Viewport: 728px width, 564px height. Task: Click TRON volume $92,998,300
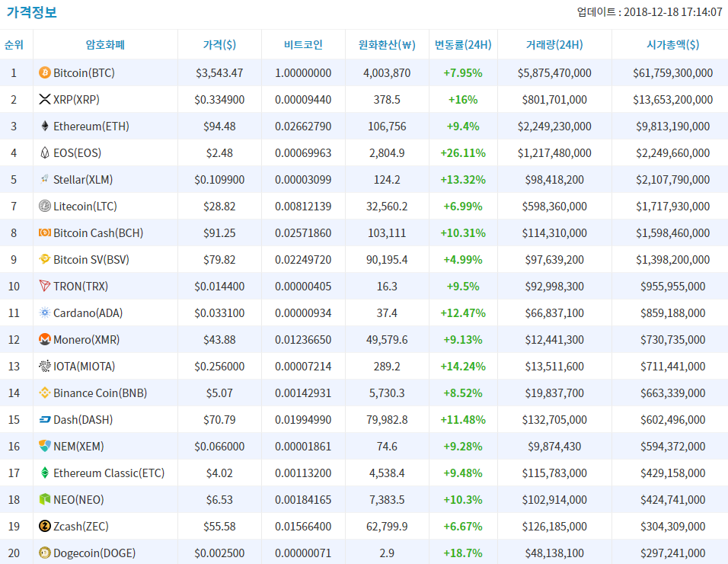554,286
